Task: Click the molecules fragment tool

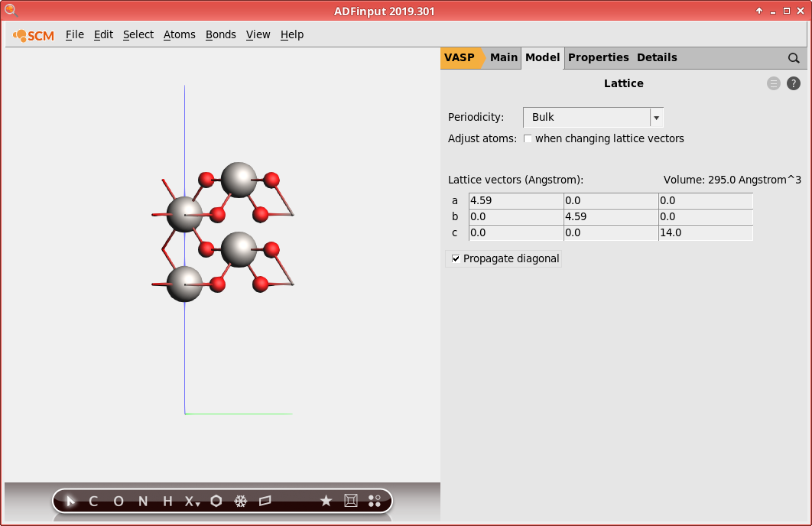Action: pyautogui.click(x=375, y=501)
